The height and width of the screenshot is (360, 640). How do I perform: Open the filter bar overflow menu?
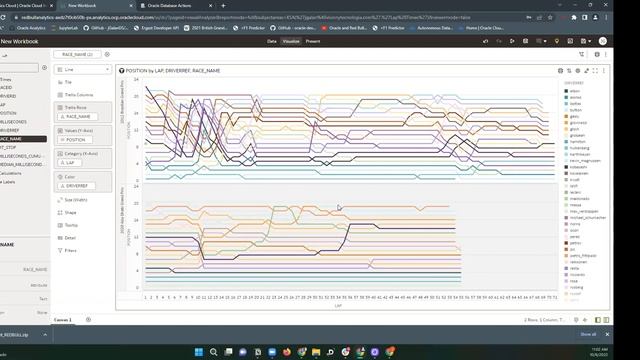606,54
